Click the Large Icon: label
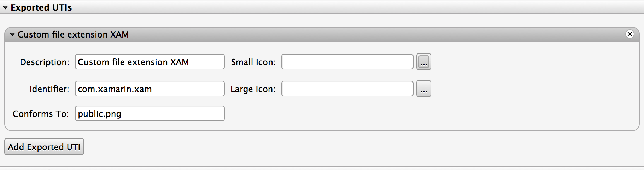644x170 pixels. tap(253, 89)
